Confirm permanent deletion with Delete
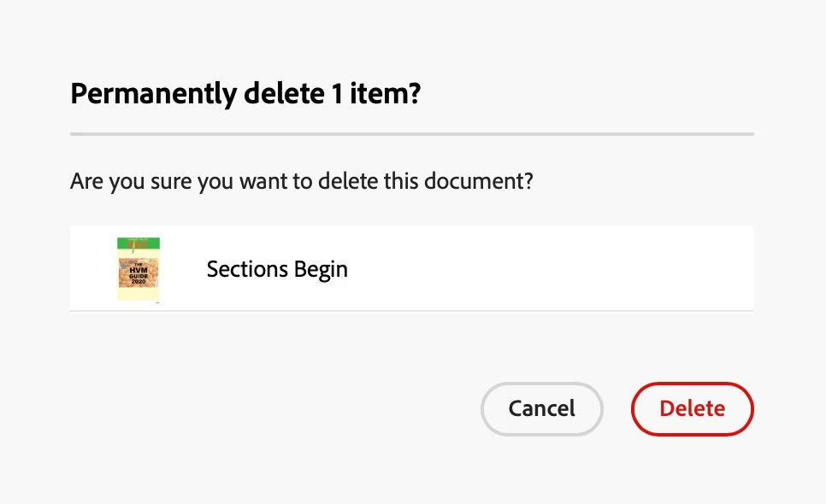Viewport: 826px width, 504px height. 692,408
